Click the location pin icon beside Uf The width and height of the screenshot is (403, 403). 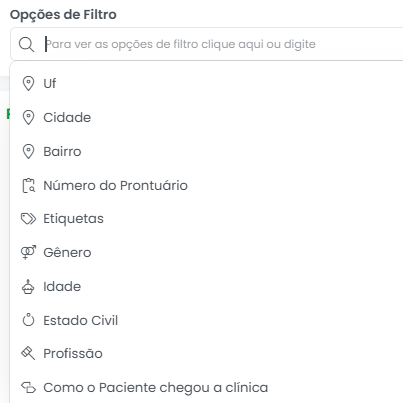point(28,83)
